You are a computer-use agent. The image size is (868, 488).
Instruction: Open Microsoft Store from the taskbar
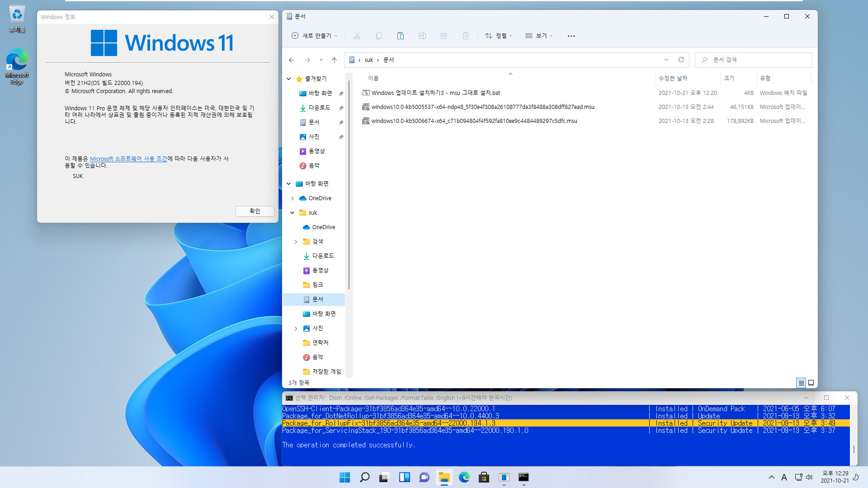pos(484,477)
